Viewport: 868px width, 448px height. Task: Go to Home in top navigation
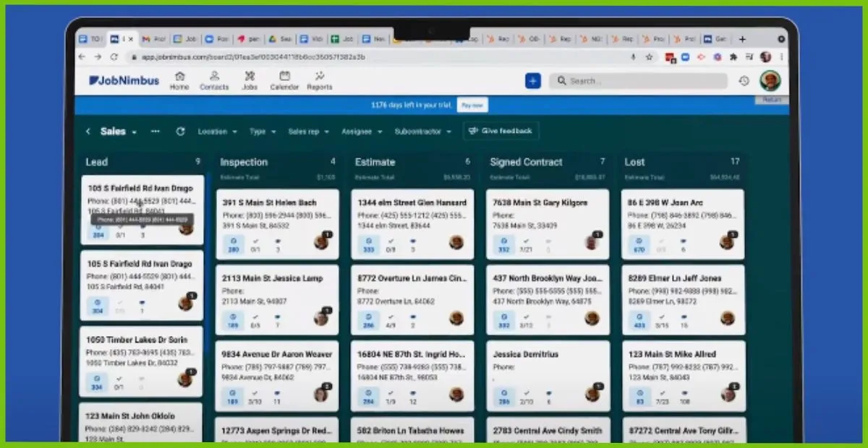click(x=179, y=81)
